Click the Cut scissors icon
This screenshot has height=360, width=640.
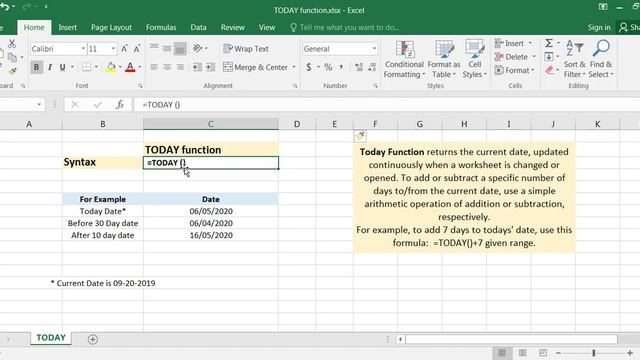(12, 44)
